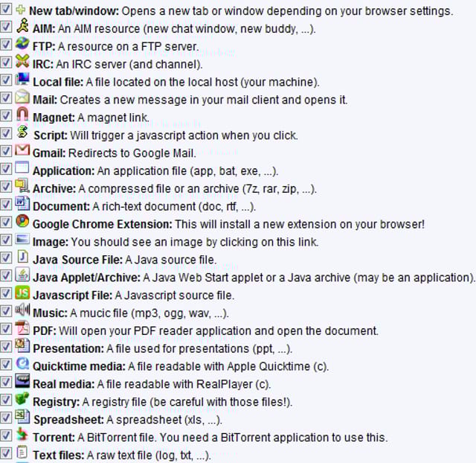Click the Java Applet/Archive label

pyautogui.click(x=86, y=278)
